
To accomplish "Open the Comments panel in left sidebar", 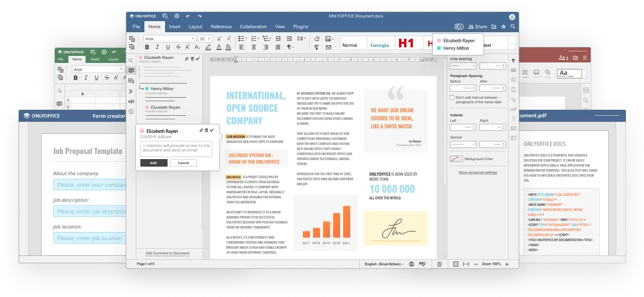I will [131, 71].
